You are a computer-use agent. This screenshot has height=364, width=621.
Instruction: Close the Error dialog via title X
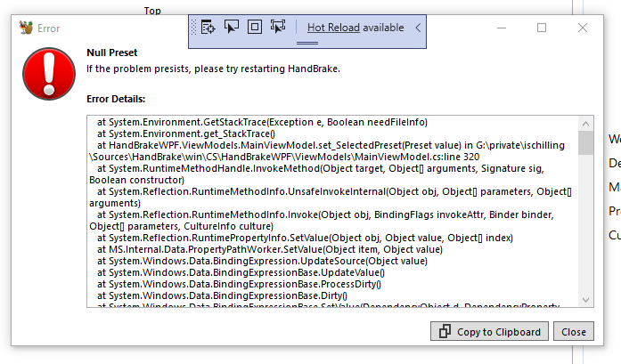(582, 28)
